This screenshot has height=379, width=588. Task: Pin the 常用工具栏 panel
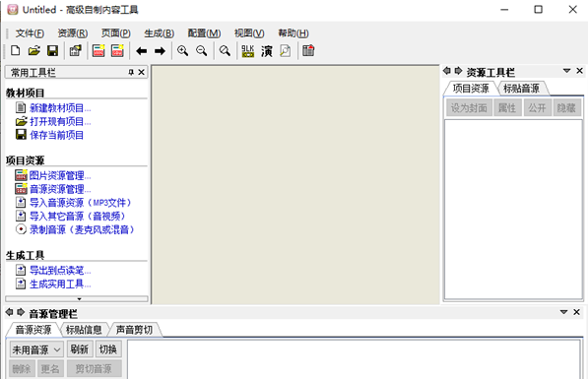[131, 72]
